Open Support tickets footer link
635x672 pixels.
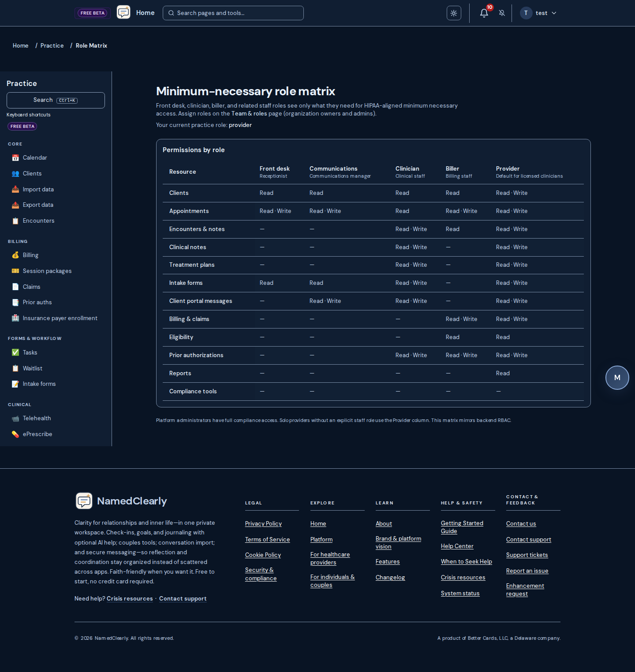click(527, 555)
